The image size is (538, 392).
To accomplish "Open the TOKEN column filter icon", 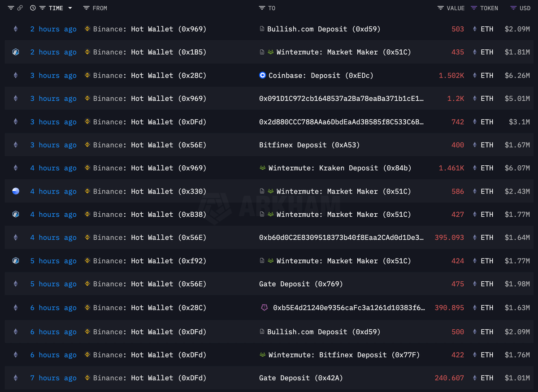I will click(474, 8).
